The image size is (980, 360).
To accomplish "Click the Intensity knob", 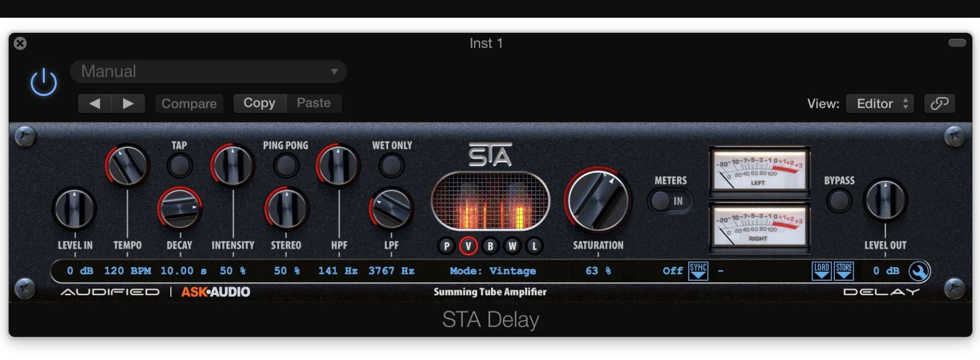I will (x=233, y=165).
